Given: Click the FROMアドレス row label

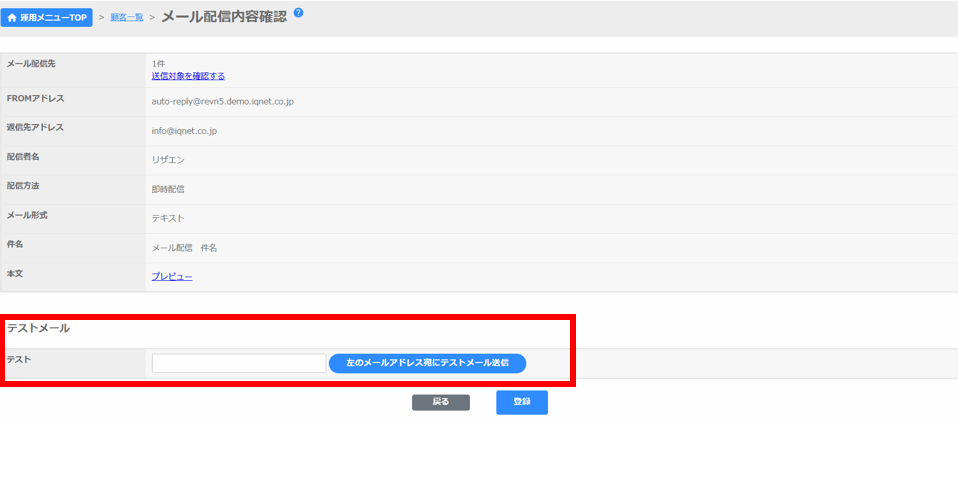Looking at the screenshot, I should [35, 98].
